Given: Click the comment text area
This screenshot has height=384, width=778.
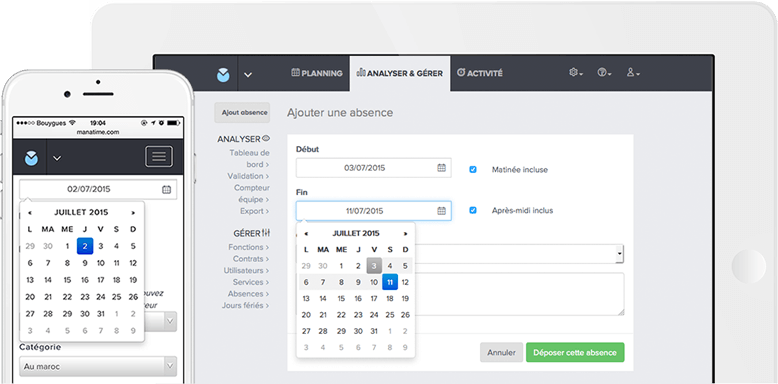Looking at the screenshot, I should pos(519,294).
